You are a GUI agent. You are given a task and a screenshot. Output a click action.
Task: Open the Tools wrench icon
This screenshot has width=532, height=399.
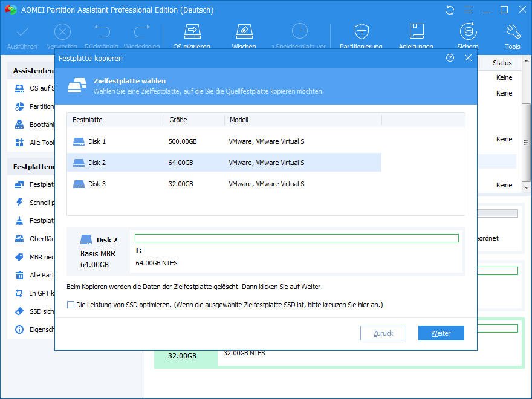click(x=512, y=31)
